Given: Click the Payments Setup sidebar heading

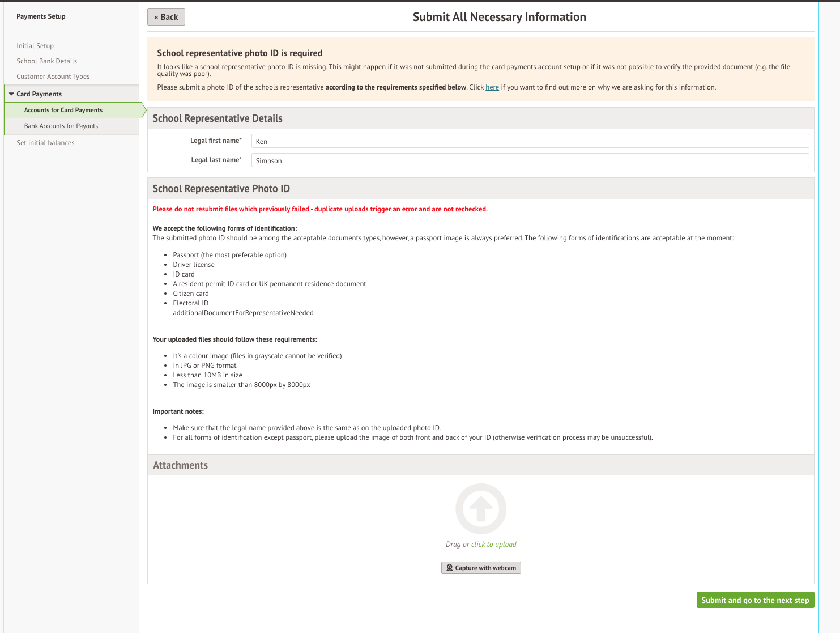Looking at the screenshot, I should [41, 16].
